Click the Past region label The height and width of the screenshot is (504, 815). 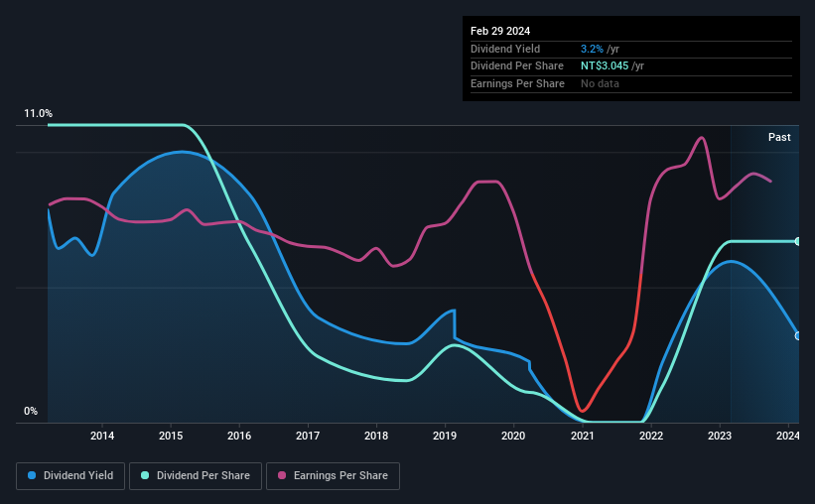tap(779, 137)
